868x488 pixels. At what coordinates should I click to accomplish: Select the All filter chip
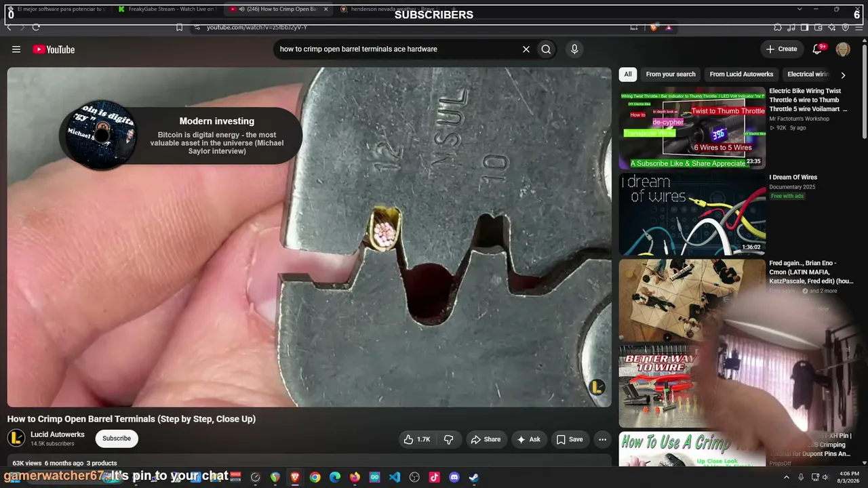tap(628, 75)
